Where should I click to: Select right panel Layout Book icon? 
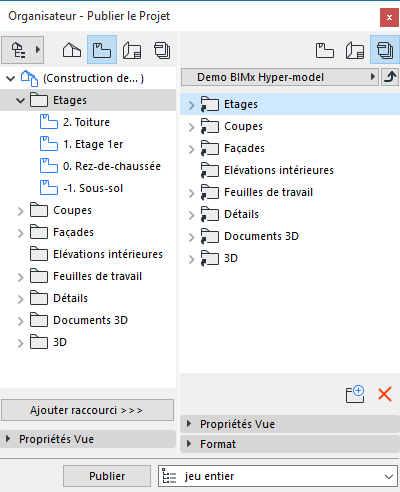pyautogui.click(x=355, y=51)
